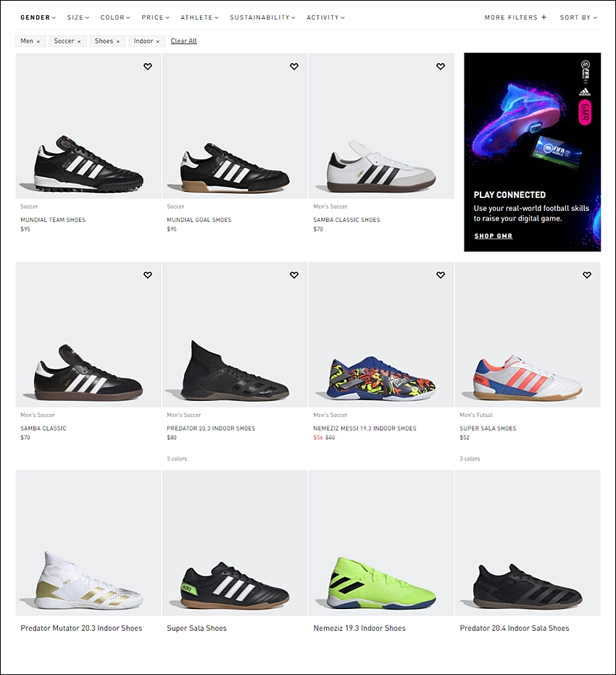Open the Color filter options
This screenshot has height=675, width=616.
coord(115,17)
